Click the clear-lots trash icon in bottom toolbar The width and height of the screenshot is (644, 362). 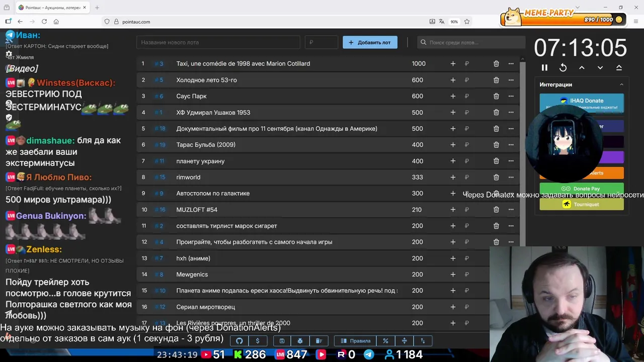318,341
